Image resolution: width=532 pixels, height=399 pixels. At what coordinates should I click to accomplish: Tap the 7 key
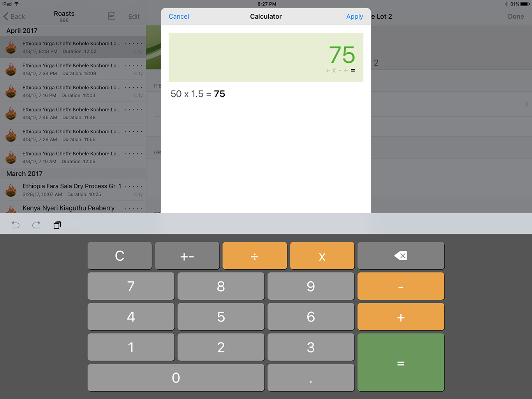[x=131, y=286]
